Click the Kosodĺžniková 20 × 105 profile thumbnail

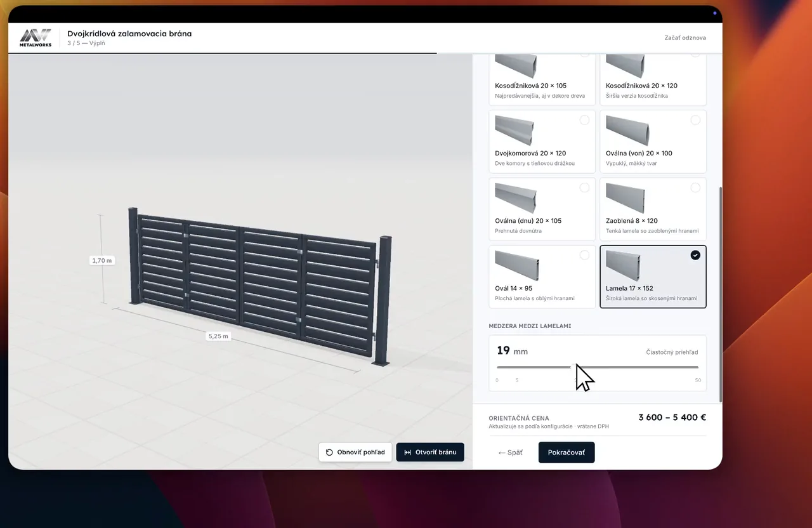pyautogui.click(x=516, y=67)
